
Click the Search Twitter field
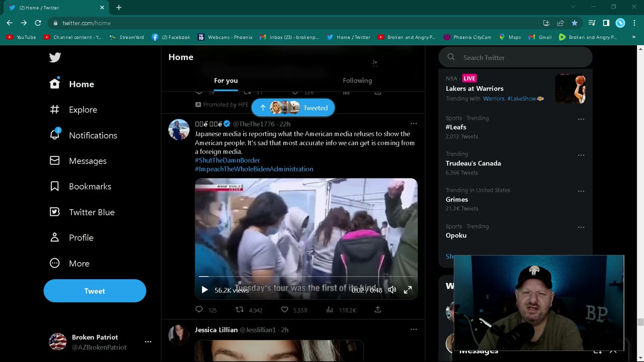(x=516, y=57)
